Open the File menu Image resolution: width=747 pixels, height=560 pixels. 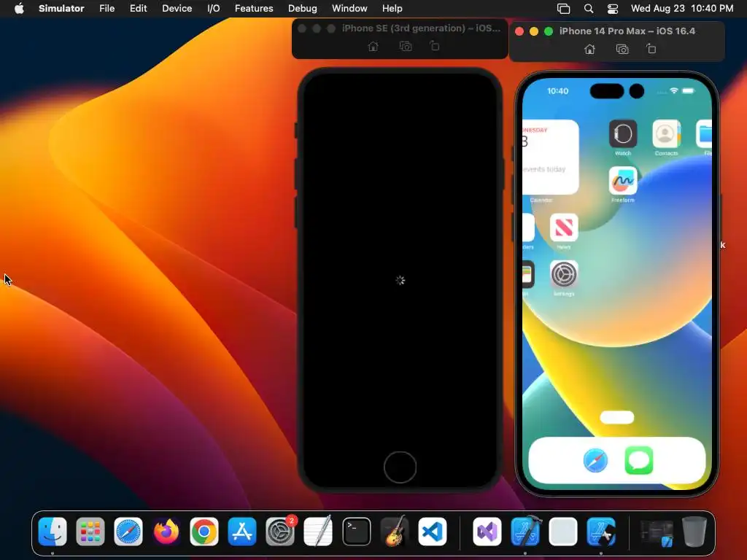click(107, 9)
